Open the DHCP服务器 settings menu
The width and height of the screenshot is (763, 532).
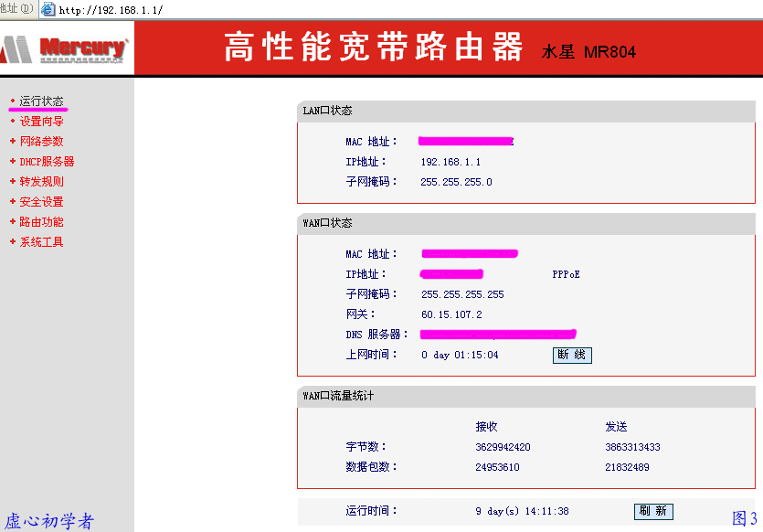click(x=46, y=161)
